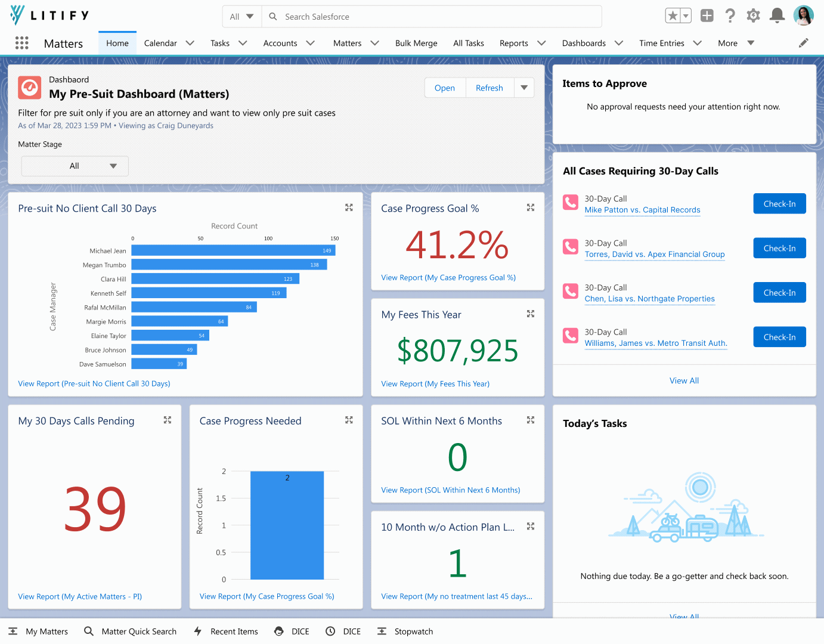Open the Accounts tab dropdown chevron
The image size is (824, 644).
pyautogui.click(x=310, y=43)
